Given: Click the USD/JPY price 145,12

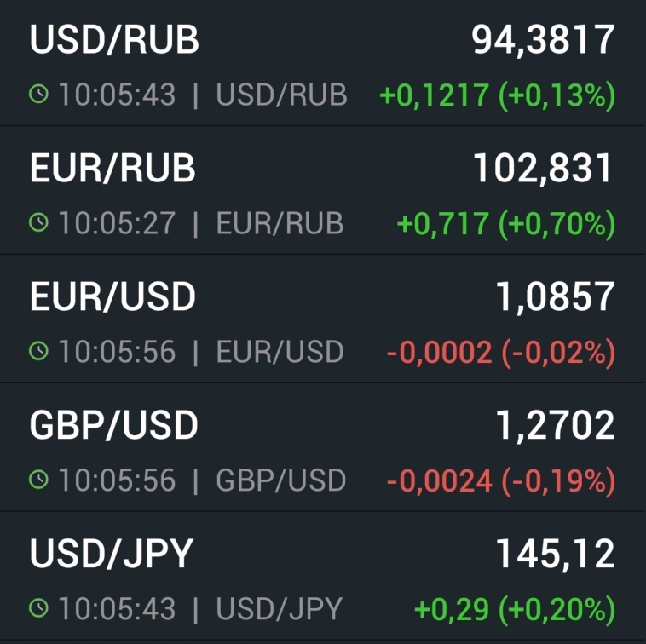Looking at the screenshot, I should tap(555, 554).
